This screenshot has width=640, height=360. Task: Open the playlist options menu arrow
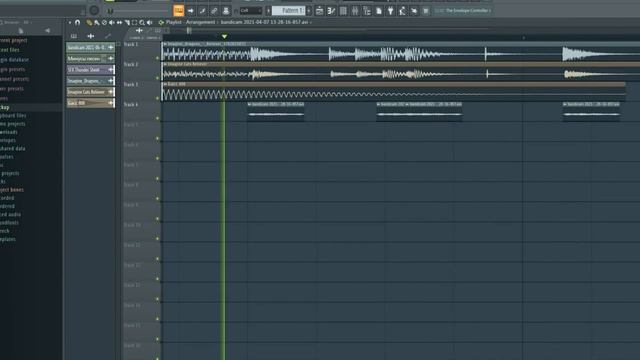[x=70, y=22]
